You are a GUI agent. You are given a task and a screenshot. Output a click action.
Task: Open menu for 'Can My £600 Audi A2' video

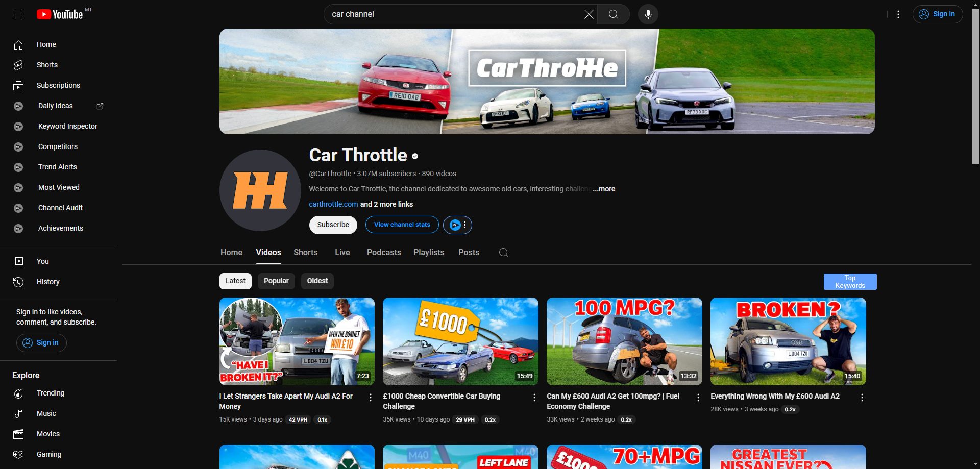698,398
